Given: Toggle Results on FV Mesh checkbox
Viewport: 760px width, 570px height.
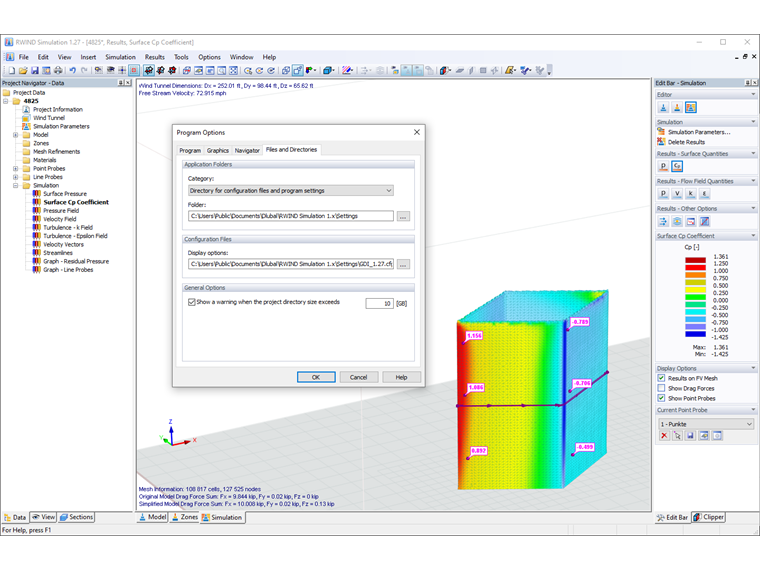Looking at the screenshot, I should pos(661,378).
